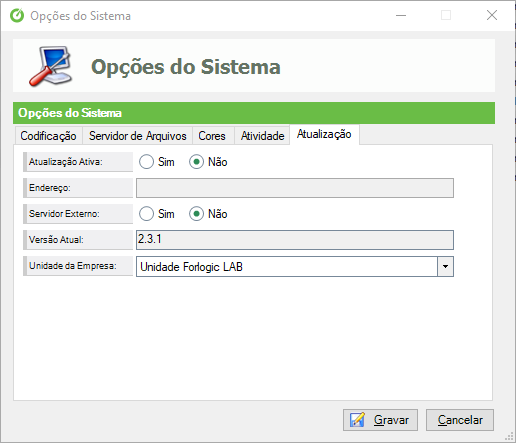Minimize the Opções do Sistema window

point(401,15)
